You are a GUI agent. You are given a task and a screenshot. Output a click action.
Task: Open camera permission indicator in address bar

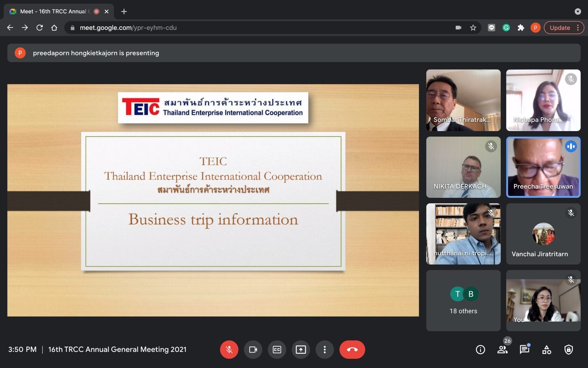[458, 28]
